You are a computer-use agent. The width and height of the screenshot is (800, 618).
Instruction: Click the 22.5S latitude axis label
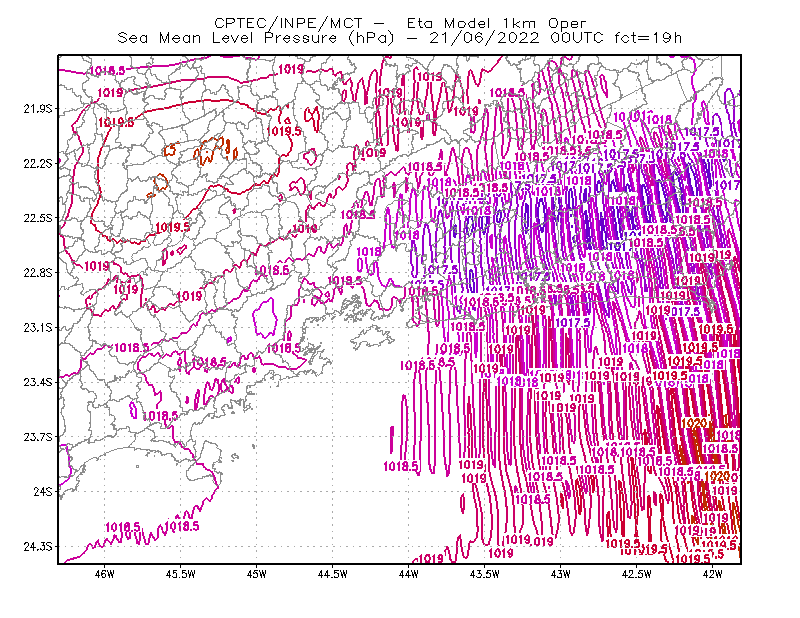(38, 218)
